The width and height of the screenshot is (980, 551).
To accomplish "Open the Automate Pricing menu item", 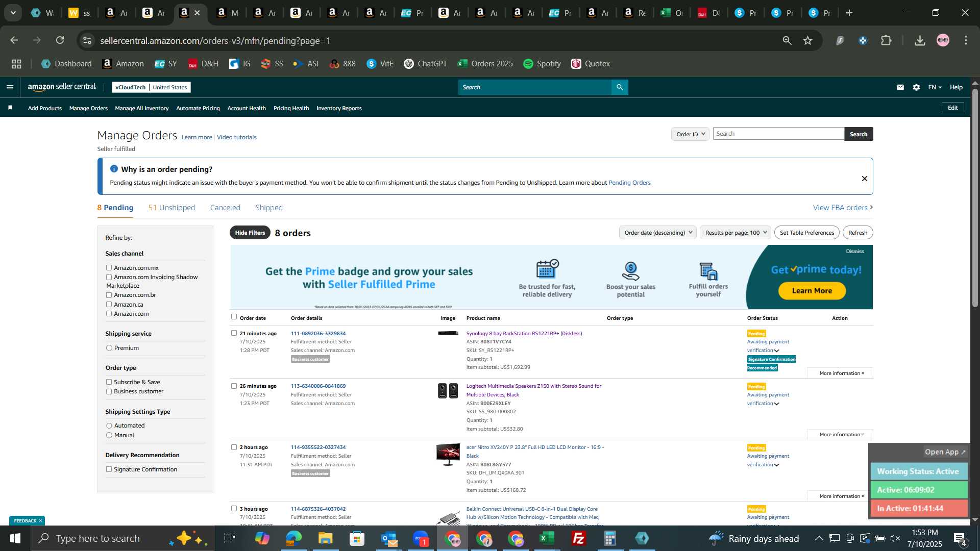I will [x=198, y=108].
